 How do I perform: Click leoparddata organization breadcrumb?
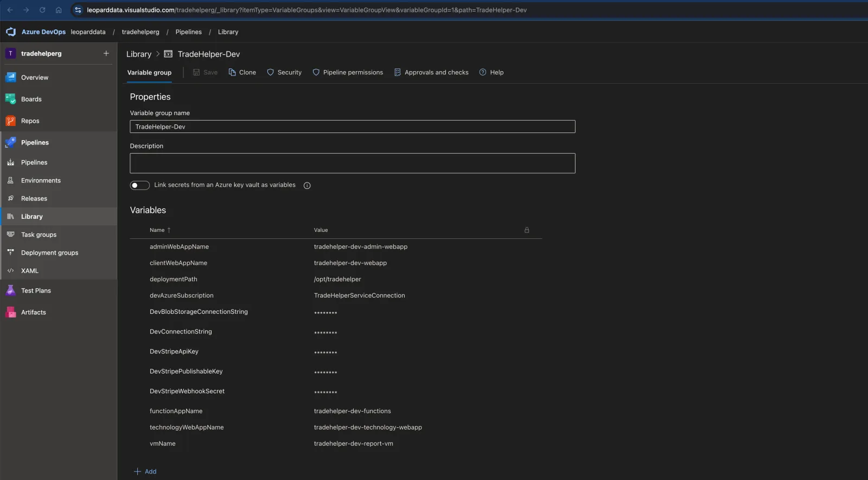coord(88,32)
